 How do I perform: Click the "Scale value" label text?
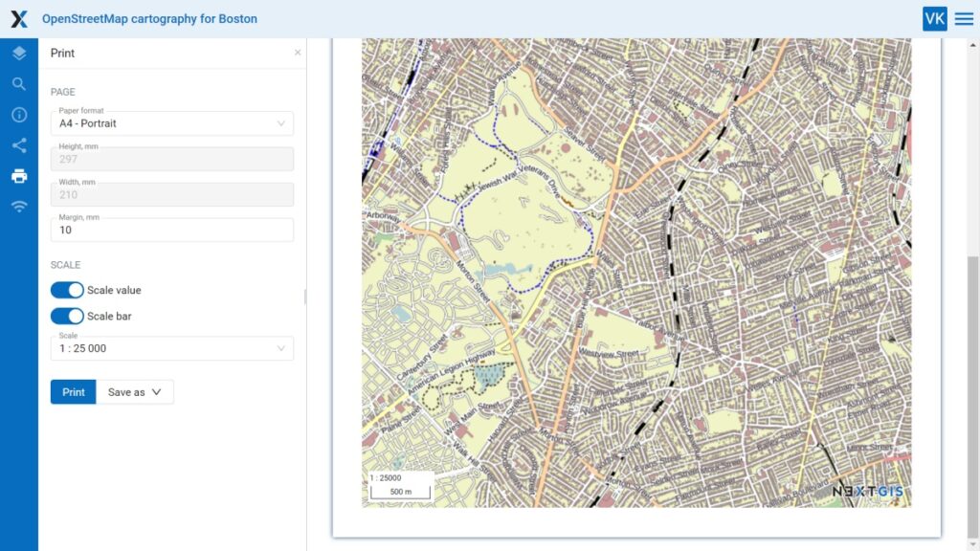114,290
